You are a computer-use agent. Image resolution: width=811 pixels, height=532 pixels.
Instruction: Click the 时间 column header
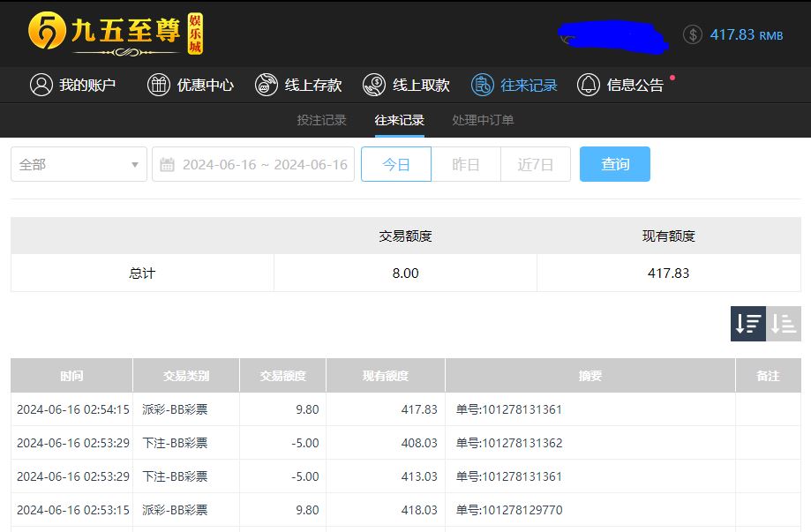point(71,376)
